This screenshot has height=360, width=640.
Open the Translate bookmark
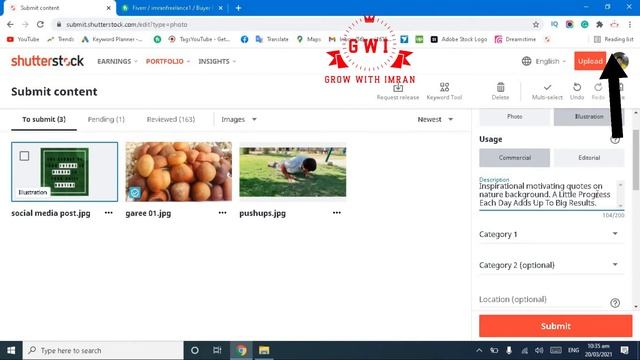[272, 39]
